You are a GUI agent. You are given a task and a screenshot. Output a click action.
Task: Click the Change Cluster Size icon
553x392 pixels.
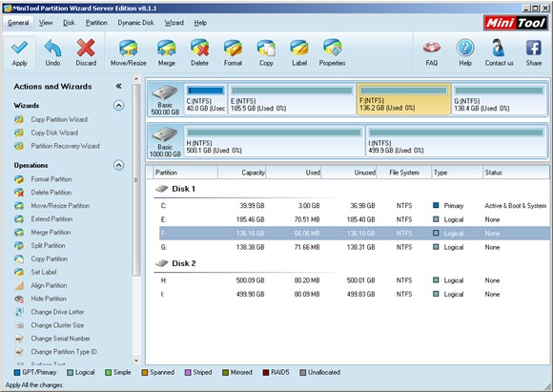pyautogui.click(x=19, y=325)
